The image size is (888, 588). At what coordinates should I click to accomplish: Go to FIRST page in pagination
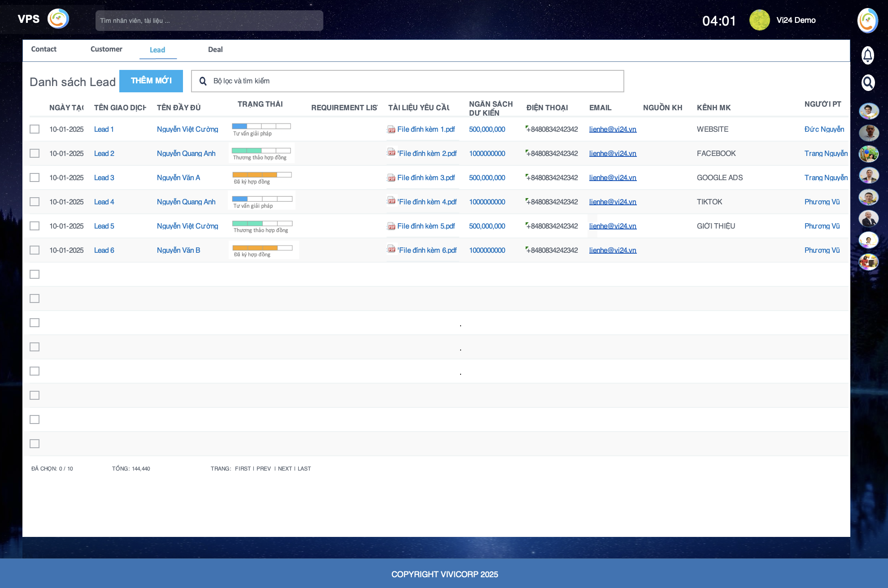243,469
